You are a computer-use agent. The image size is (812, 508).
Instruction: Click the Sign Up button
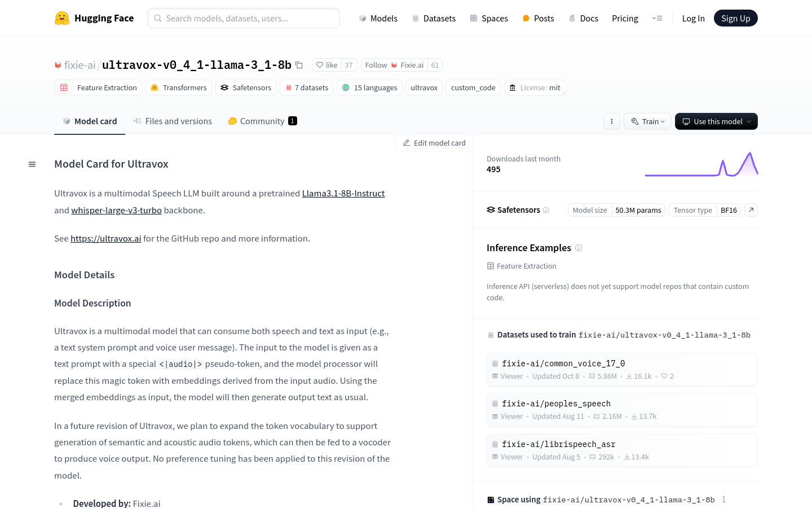click(x=735, y=18)
